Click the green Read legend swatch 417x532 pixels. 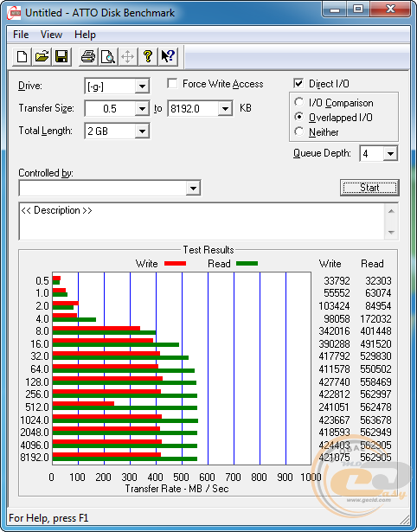pyautogui.click(x=247, y=263)
